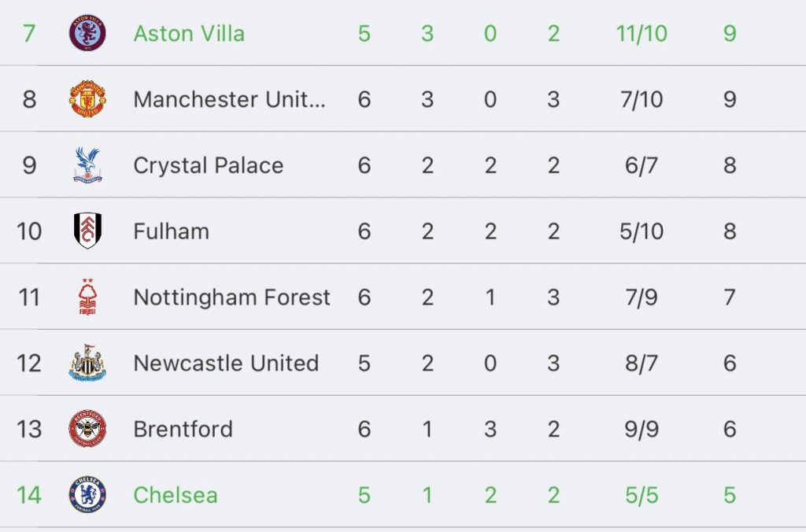Screen dimensions: 806x532
Task: Click position number 14 for Chelsea
Action: tap(29, 495)
